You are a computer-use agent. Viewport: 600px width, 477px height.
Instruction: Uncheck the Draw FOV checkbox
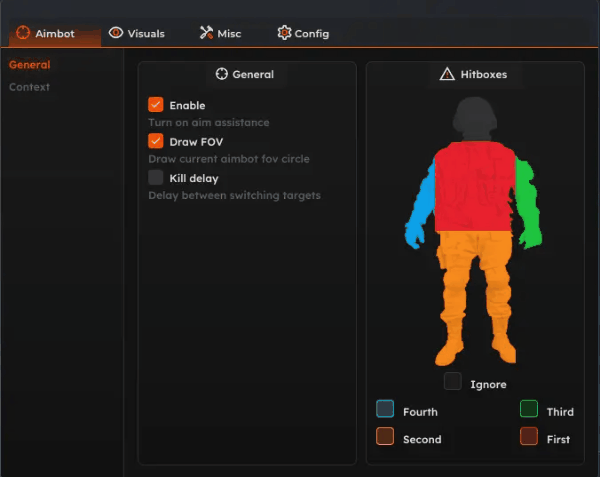(156, 141)
